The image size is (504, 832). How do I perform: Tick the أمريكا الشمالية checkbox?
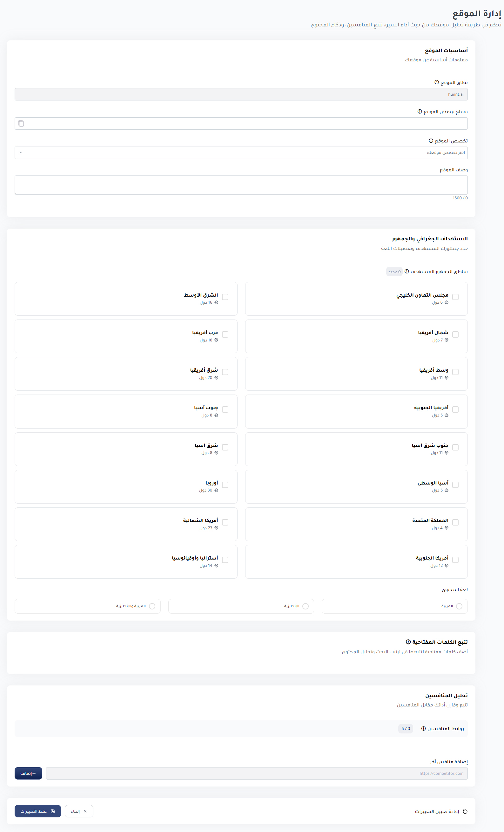pos(225,522)
